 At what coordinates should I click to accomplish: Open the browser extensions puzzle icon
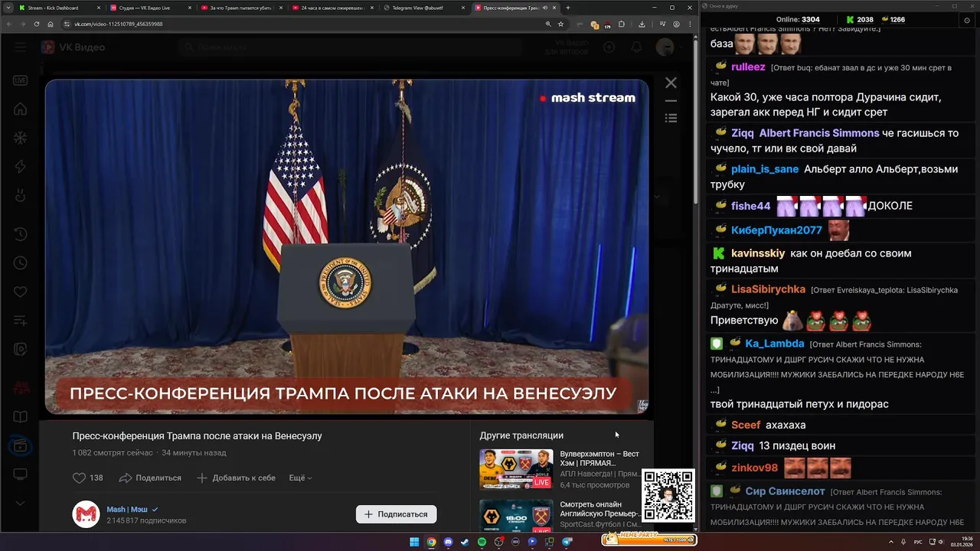pos(621,24)
